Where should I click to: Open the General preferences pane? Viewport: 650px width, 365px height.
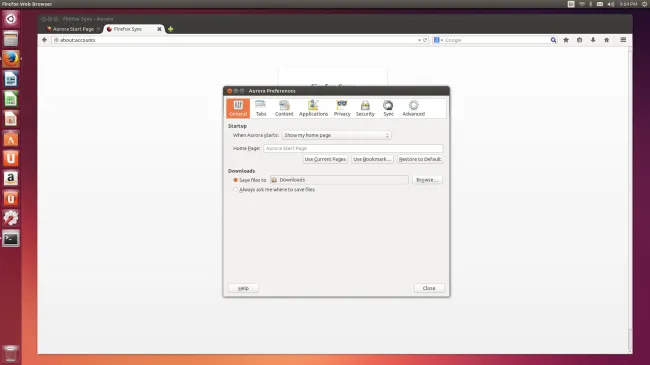[238, 108]
